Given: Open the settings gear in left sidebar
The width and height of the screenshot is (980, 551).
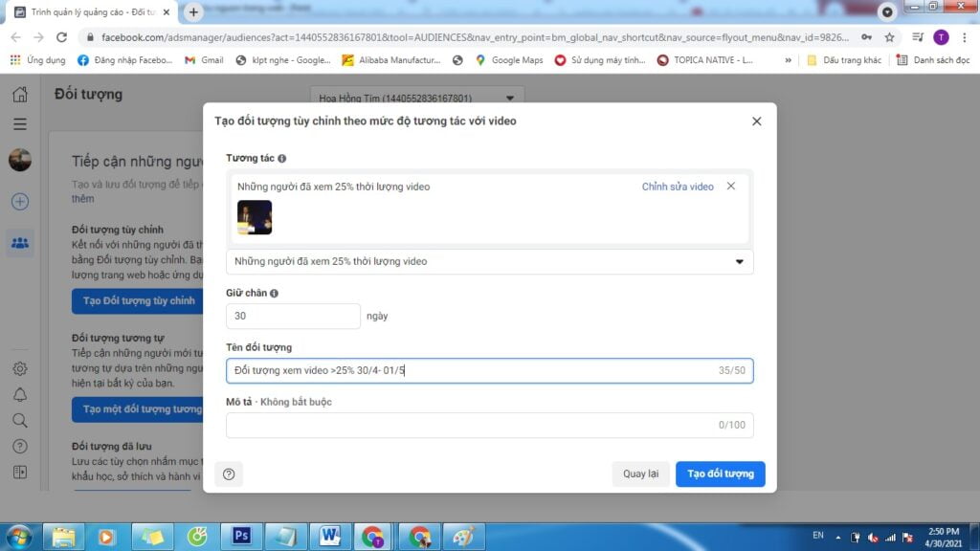Looking at the screenshot, I should [20, 368].
